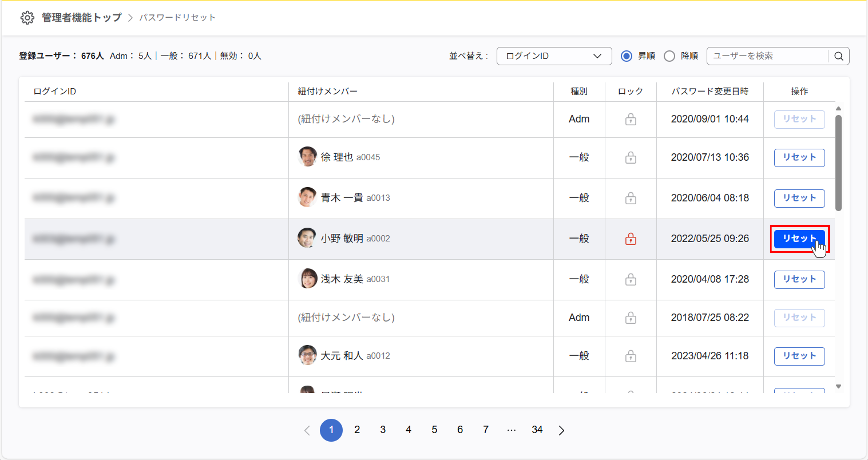Click the table's vertical scrollbar thumb

pos(838,163)
